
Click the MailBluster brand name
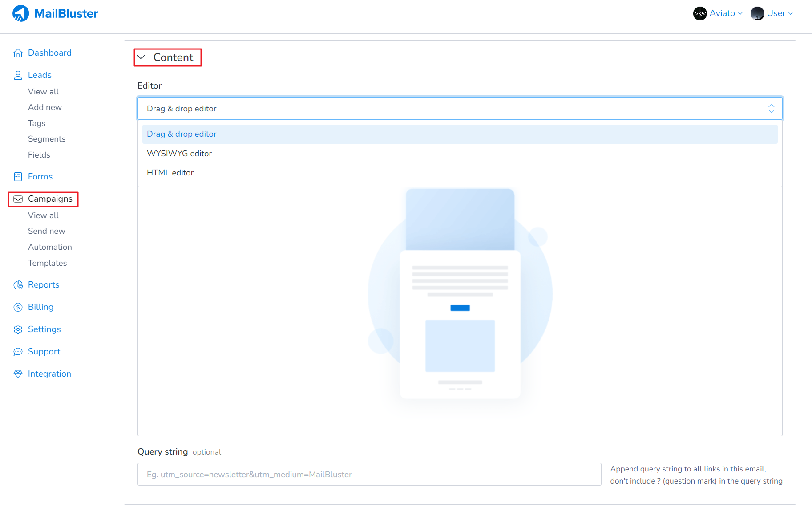coord(66,14)
